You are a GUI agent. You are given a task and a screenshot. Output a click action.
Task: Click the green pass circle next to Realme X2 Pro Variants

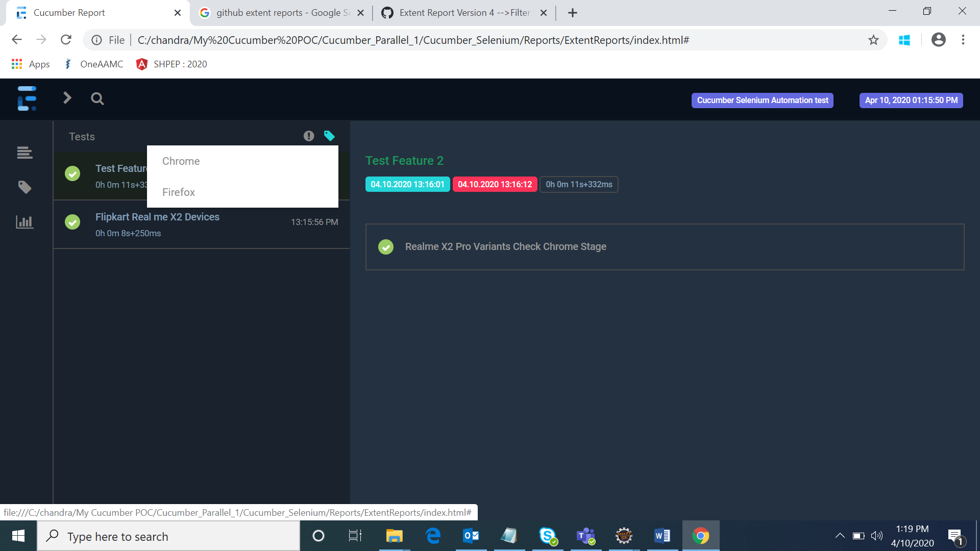coord(386,247)
